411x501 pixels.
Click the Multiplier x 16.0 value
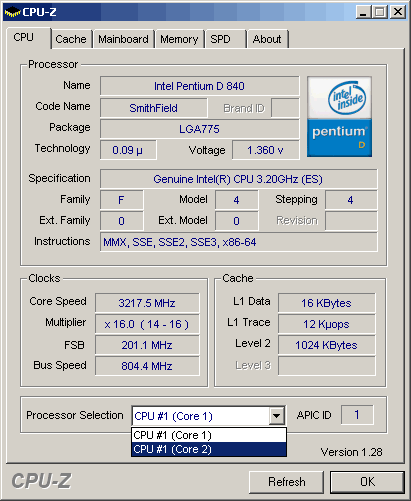pos(147,324)
